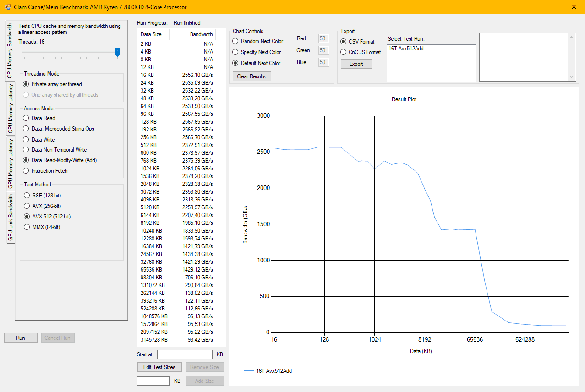Viewport: 585px width, 392px height.
Task: Select the 65536 KB result row
Action: pyautogui.click(x=177, y=269)
